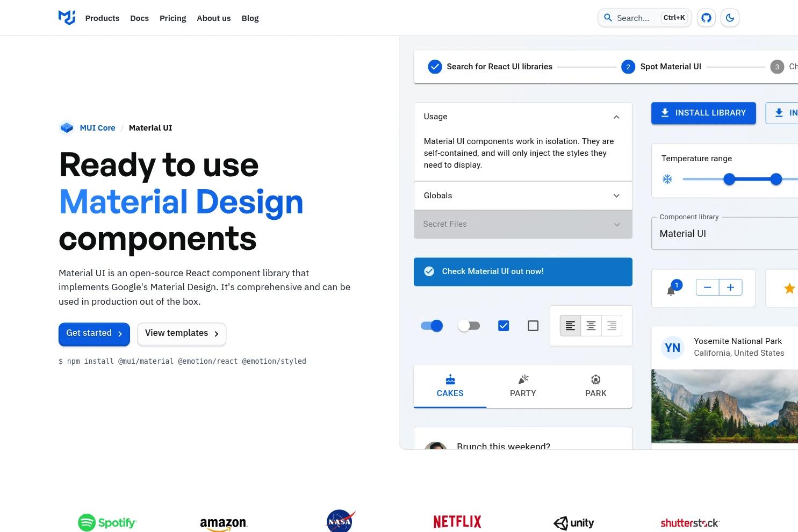
Task: Toggle dark mode with the moon icon
Action: (x=730, y=18)
